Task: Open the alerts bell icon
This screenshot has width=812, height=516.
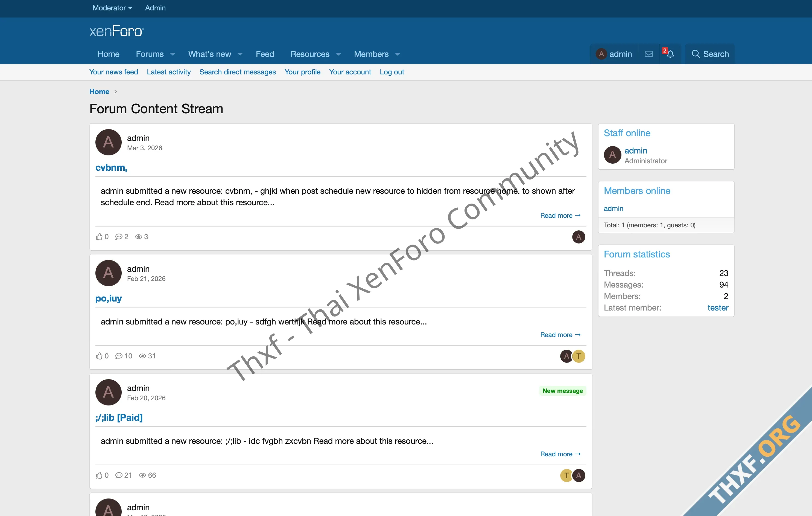Action: coord(670,54)
